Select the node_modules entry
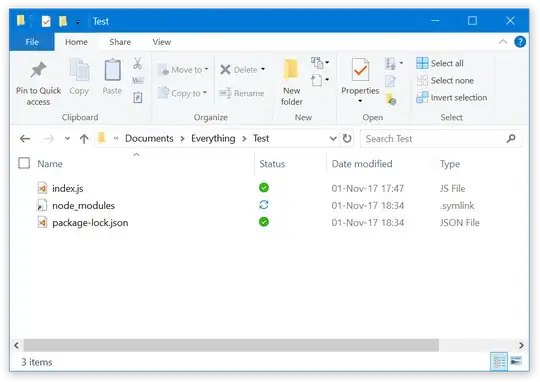Viewport: 540px width, 382px height. pyautogui.click(x=83, y=206)
